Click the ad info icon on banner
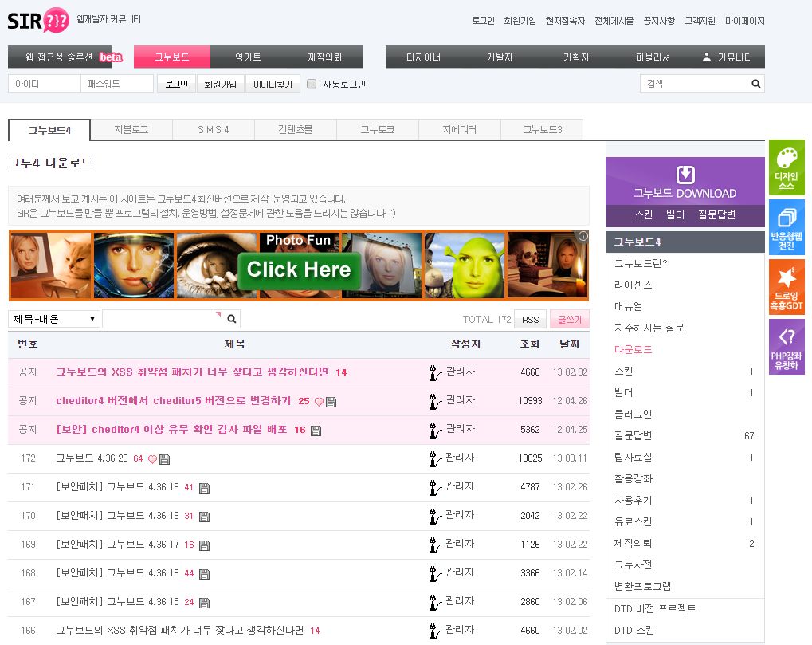This screenshot has width=812, height=645. (583, 236)
